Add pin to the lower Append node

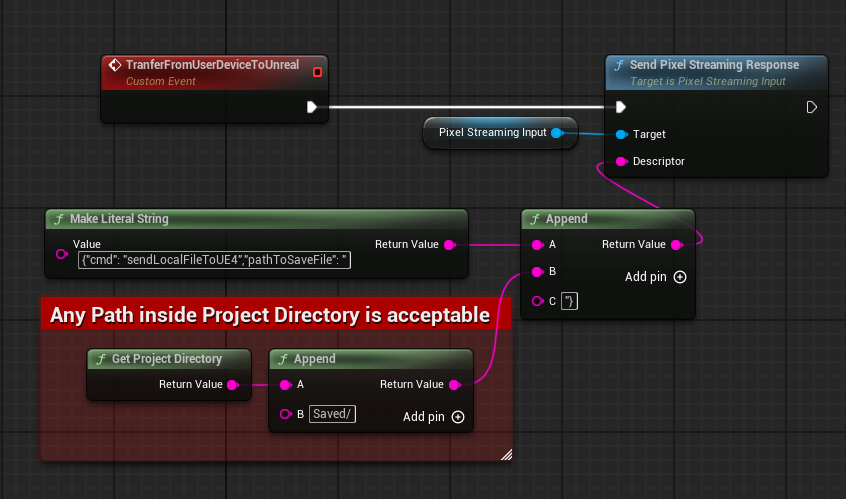pos(458,417)
